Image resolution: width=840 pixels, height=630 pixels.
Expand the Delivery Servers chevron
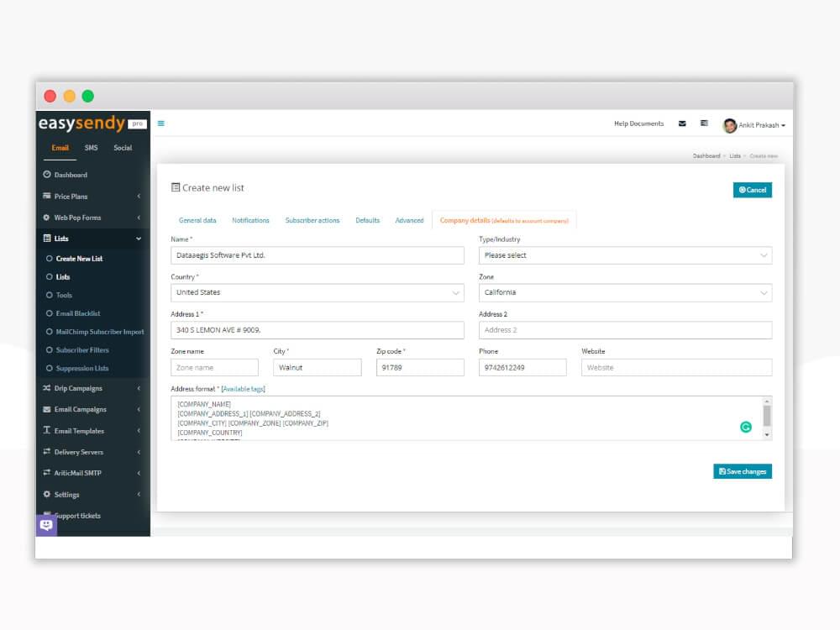click(x=139, y=452)
